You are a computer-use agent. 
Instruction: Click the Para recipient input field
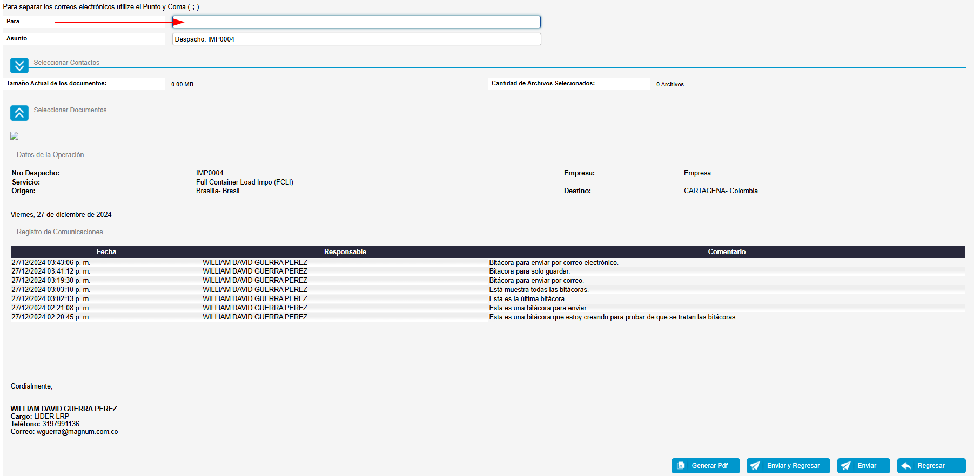(356, 22)
